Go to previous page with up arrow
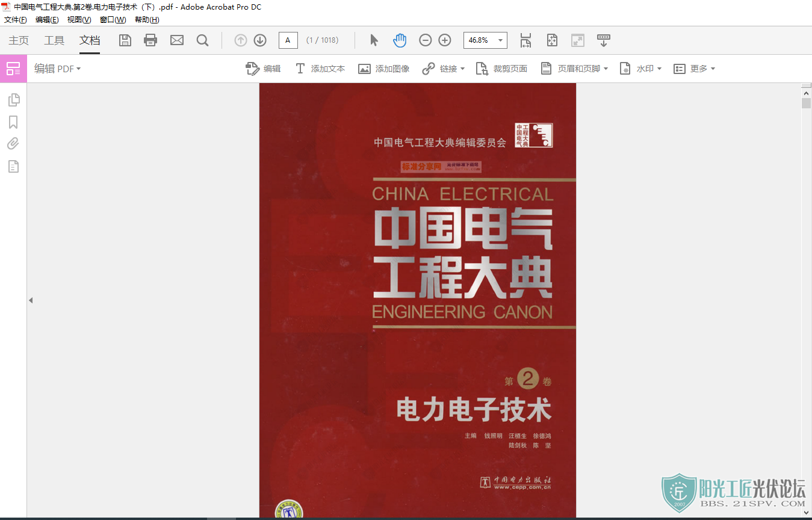812x520 pixels. tap(241, 40)
